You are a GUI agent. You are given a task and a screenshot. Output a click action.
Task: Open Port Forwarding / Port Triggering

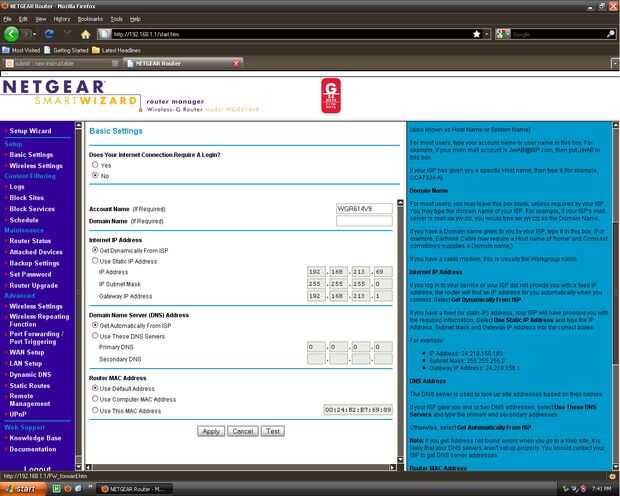pyautogui.click(x=36, y=338)
